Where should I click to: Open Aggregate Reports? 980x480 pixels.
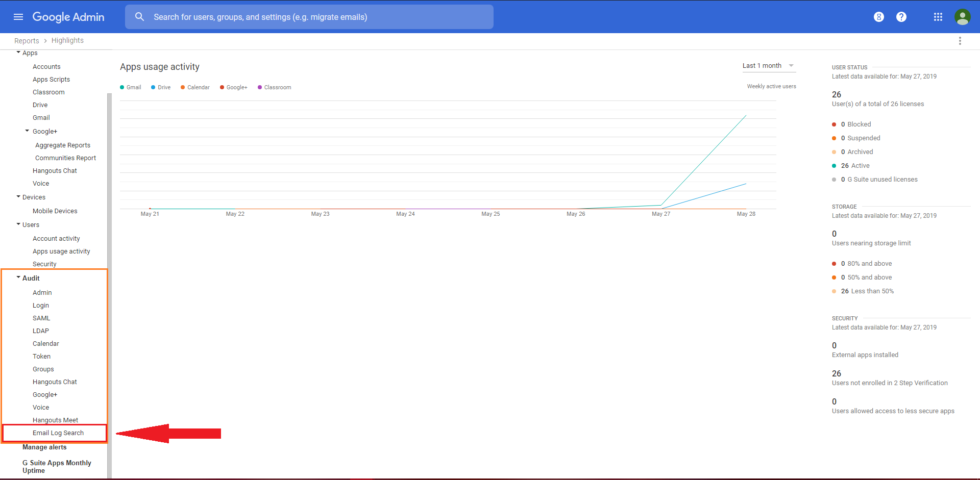point(63,145)
